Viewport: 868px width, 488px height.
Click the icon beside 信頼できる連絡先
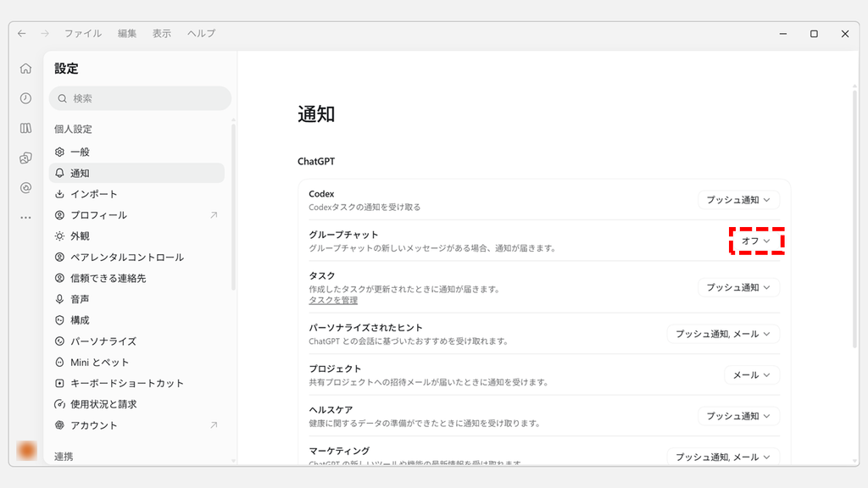[60, 278]
